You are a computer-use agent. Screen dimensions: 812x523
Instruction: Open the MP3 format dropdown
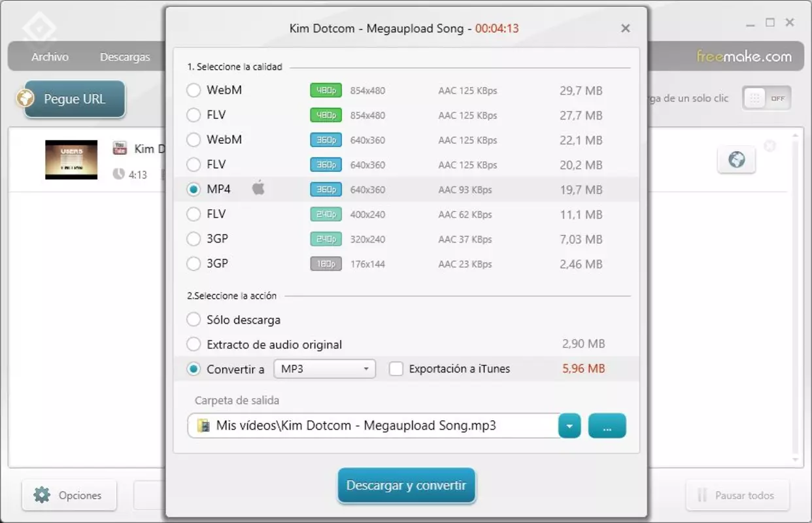(x=325, y=369)
